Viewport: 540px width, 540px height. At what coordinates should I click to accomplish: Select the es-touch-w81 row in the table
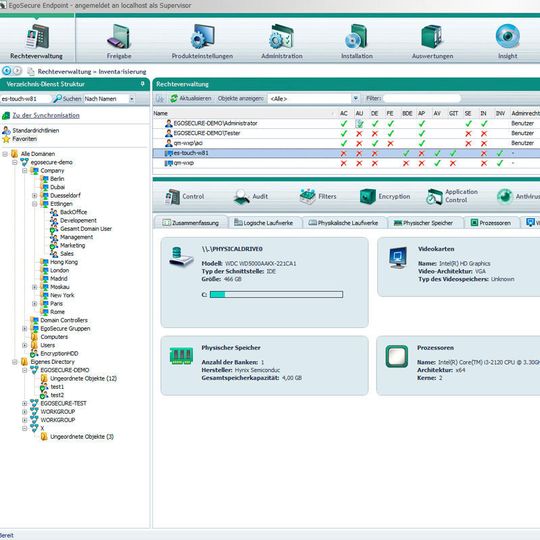346,153
